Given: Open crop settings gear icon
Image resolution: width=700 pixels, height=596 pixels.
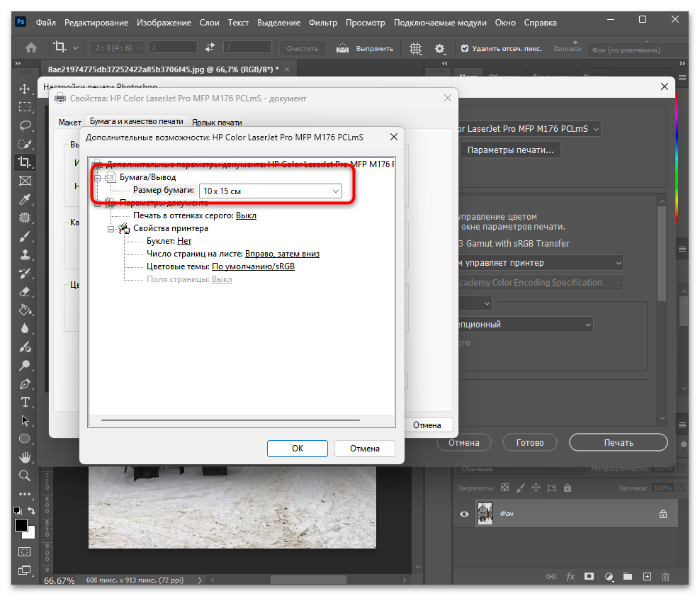Looking at the screenshot, I should coord(440,48).
